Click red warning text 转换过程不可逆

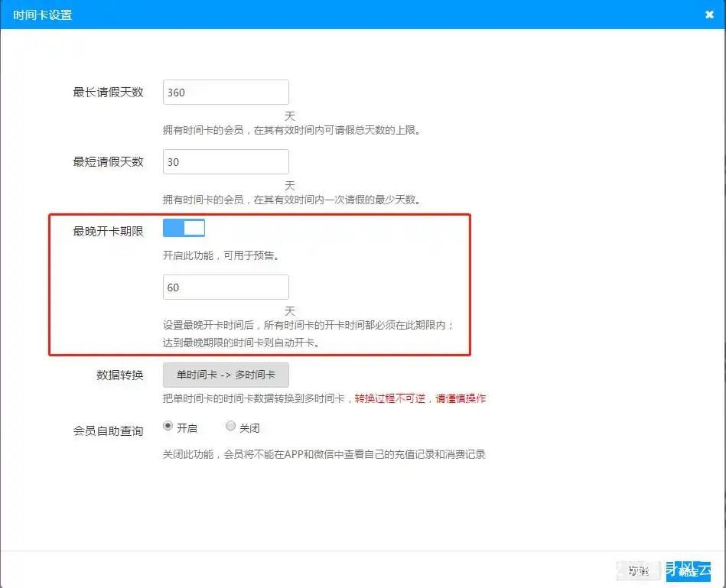390,398
